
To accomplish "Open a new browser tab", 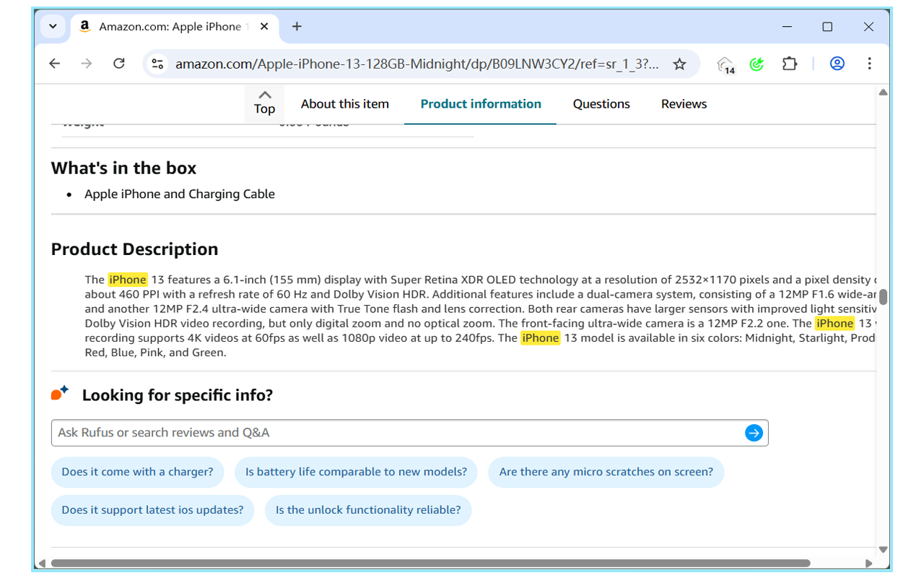I will click(x=297, y=27).
